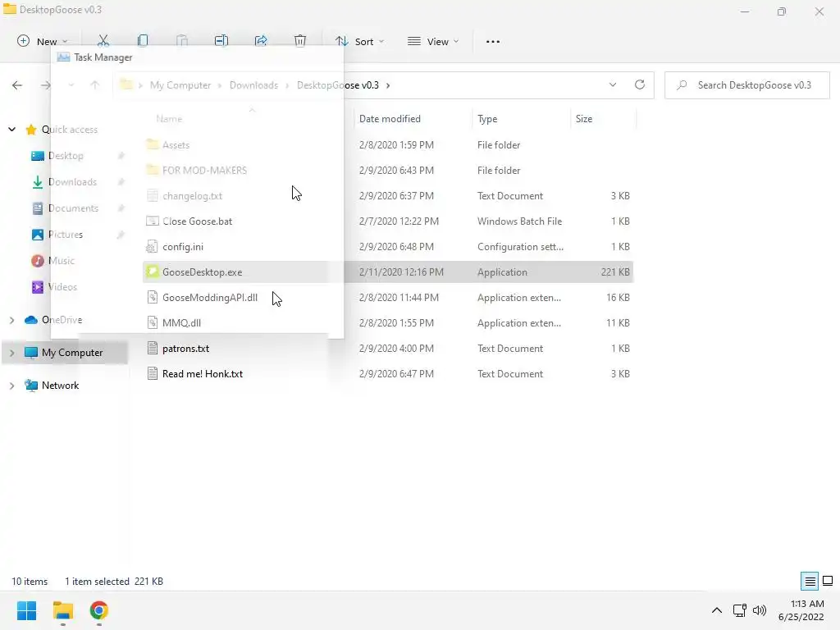Click the patrons.txt document icon
The height and width of the screenshot is (630, 840).
point(152,348)
